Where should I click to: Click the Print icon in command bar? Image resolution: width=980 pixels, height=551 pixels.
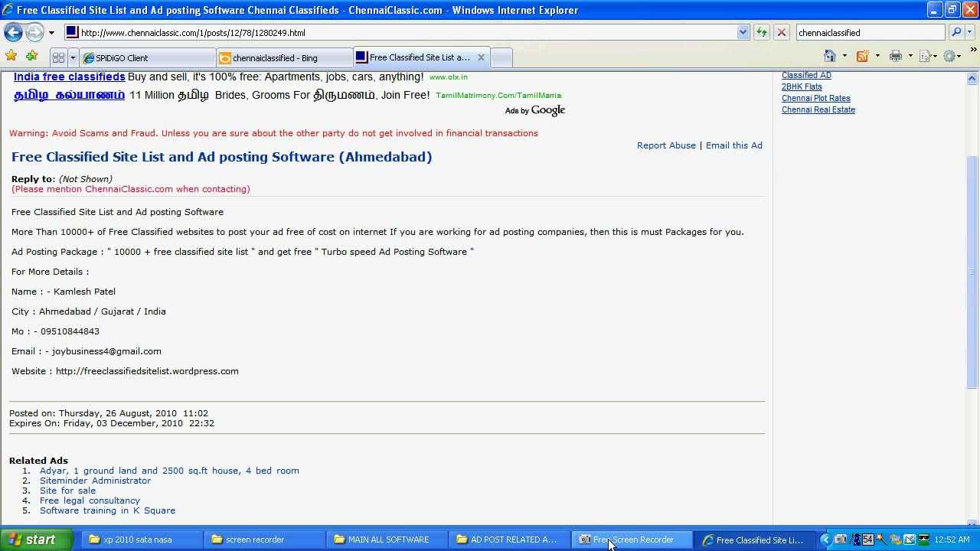(895, 56)
